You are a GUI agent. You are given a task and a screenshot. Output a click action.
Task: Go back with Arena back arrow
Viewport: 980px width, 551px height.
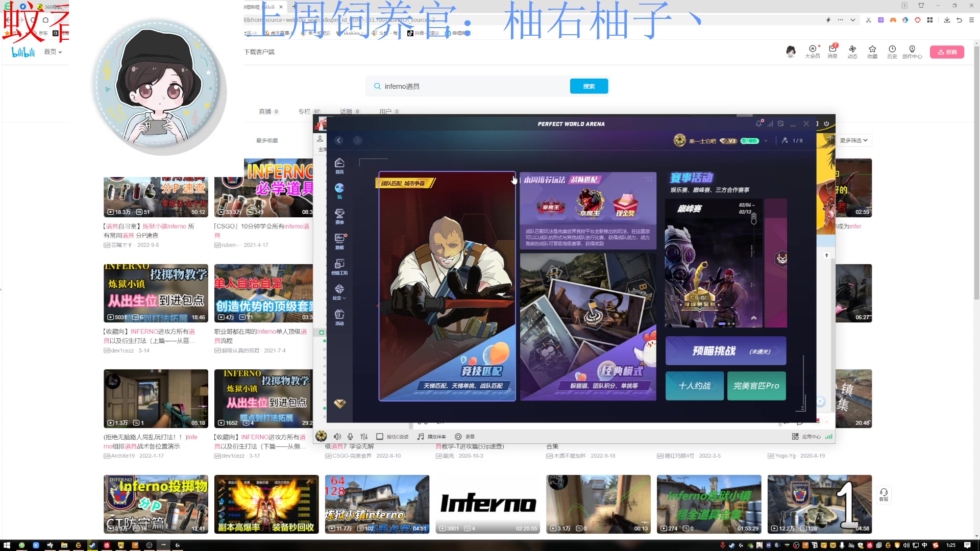point(339,140)
